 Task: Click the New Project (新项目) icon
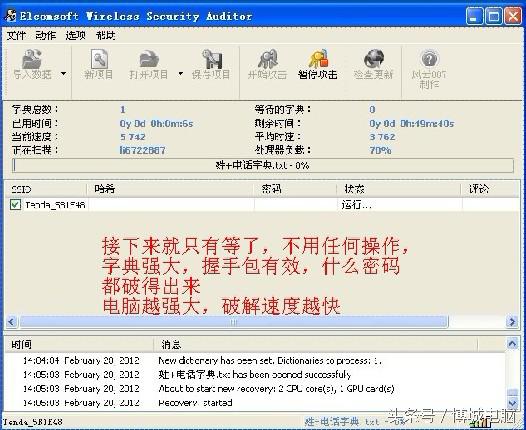pos(99,59)
